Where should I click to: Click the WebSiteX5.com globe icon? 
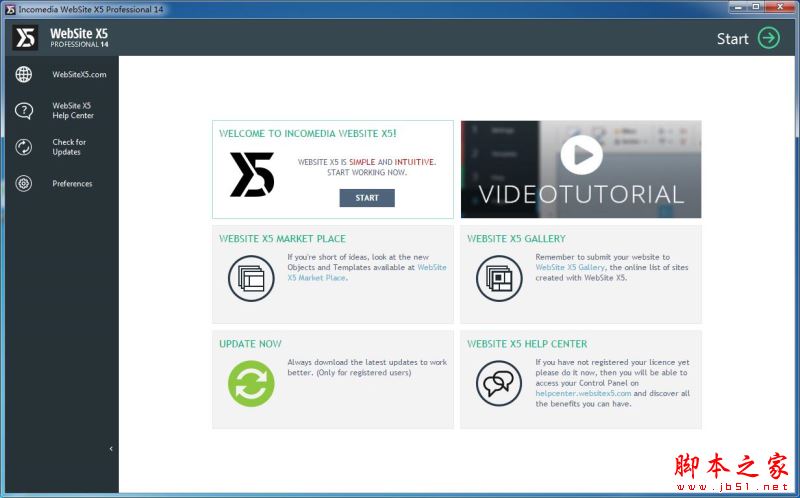[x=24, y=75]
